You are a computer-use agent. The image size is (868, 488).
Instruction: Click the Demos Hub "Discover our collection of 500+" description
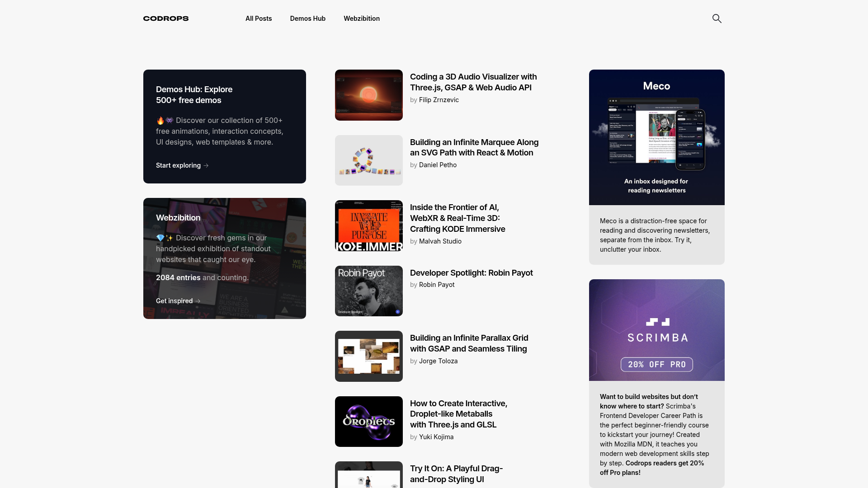tap(220, 131)
